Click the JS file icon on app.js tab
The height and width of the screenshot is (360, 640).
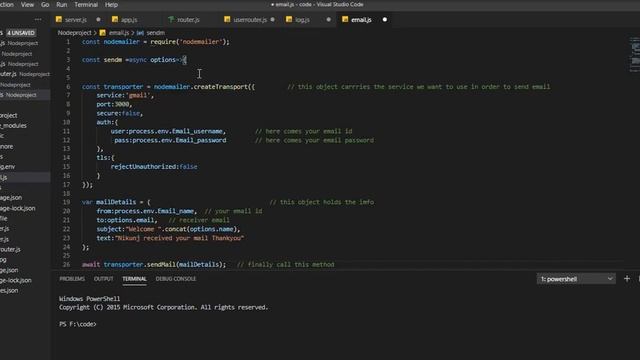115,20
